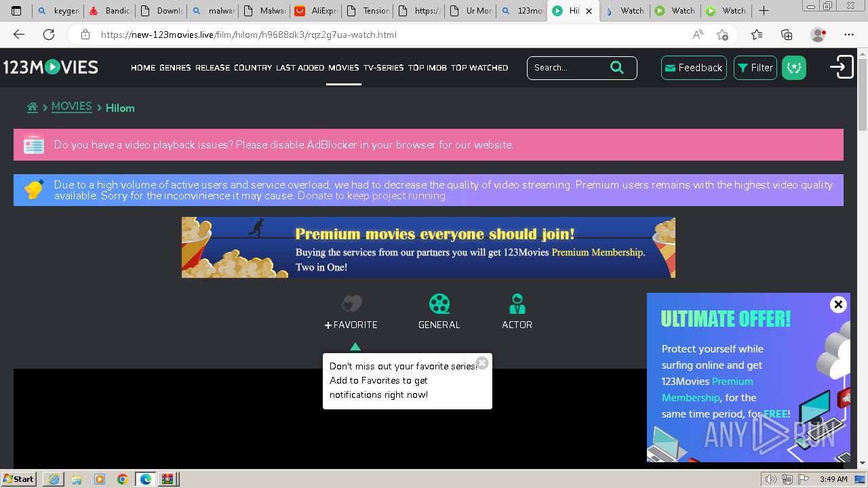Select Edge in the taskbar
Image resolution: width=868 pixels, height=488 pixels.
[146, 479]
